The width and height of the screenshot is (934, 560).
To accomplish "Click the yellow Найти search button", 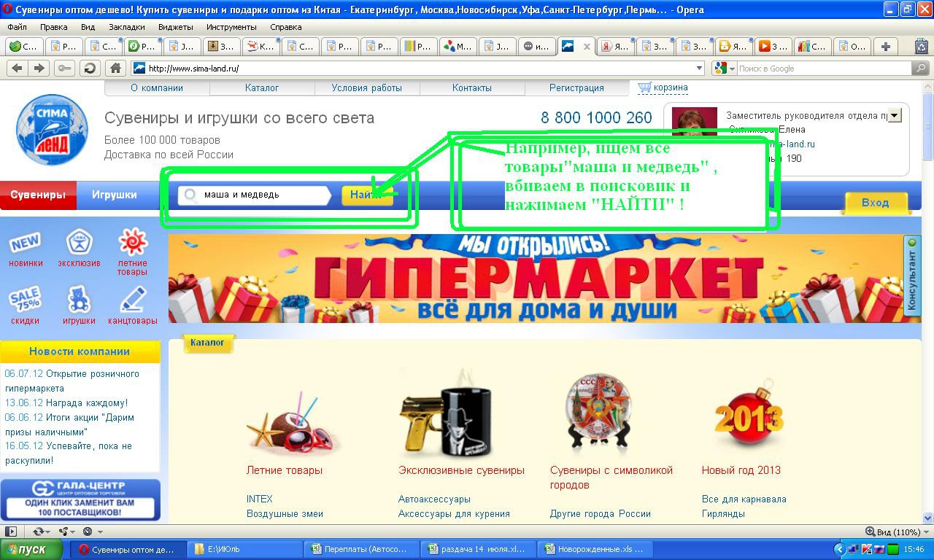I will (x=367, y=195).
